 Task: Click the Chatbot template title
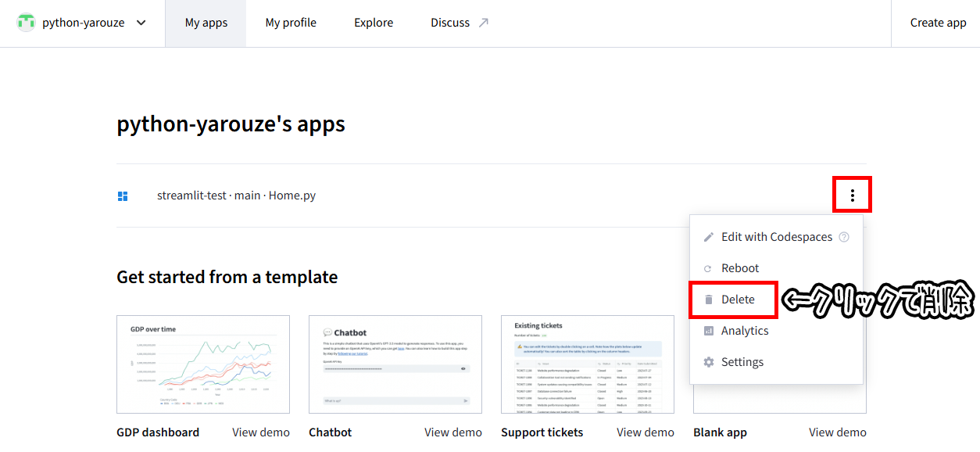(x=331, y=432)
